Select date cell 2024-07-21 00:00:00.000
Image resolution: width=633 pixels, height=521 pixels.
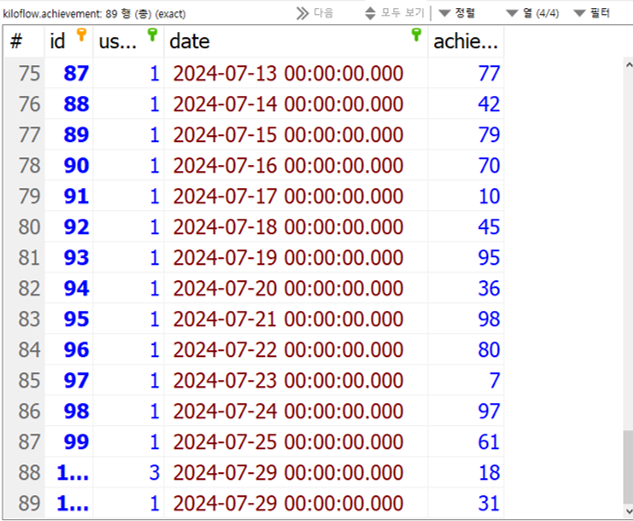pyautogui.click(x=296, y=319)
